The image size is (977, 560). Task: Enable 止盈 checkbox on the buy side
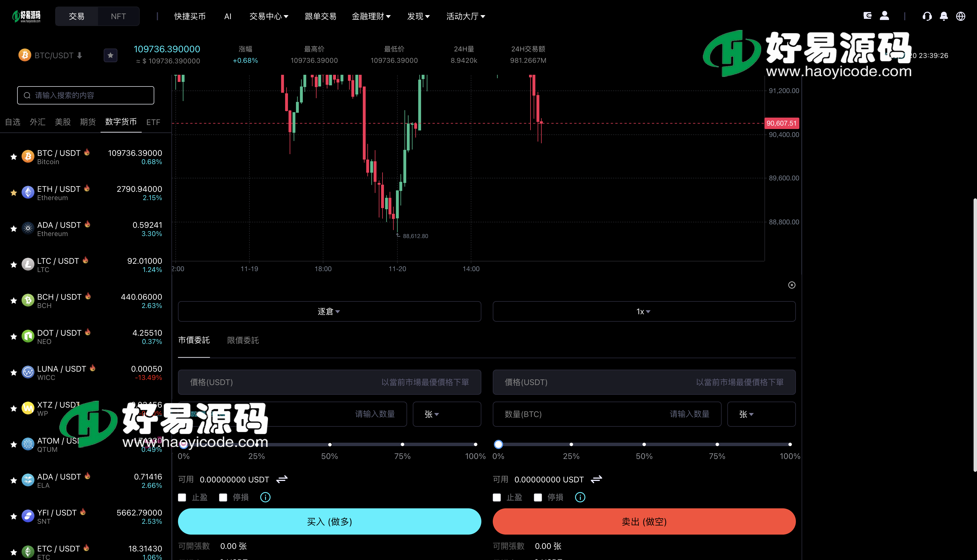pos(182,497)
